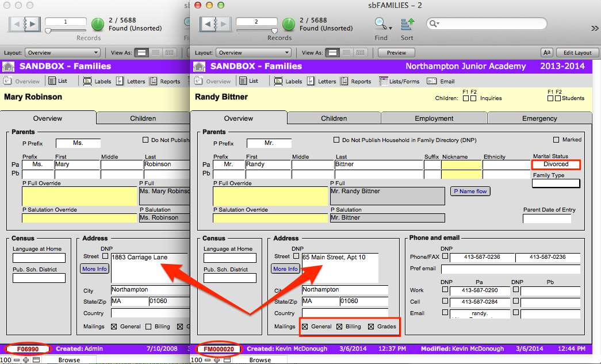Image resolution: width=601 pixels, height=364 pixels.
Task: Click the home icon beside SANDBOX - Families
Action: pyautogui.click(x=200, y=66)
